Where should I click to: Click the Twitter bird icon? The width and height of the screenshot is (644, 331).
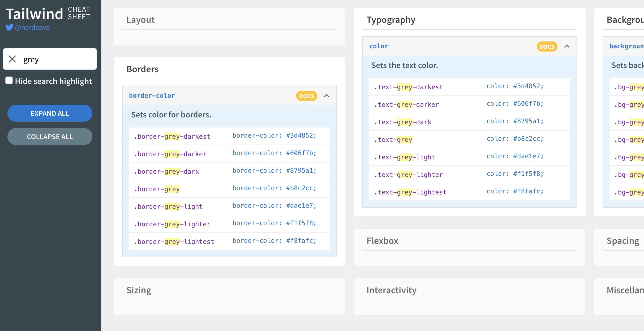coord(9,27)
